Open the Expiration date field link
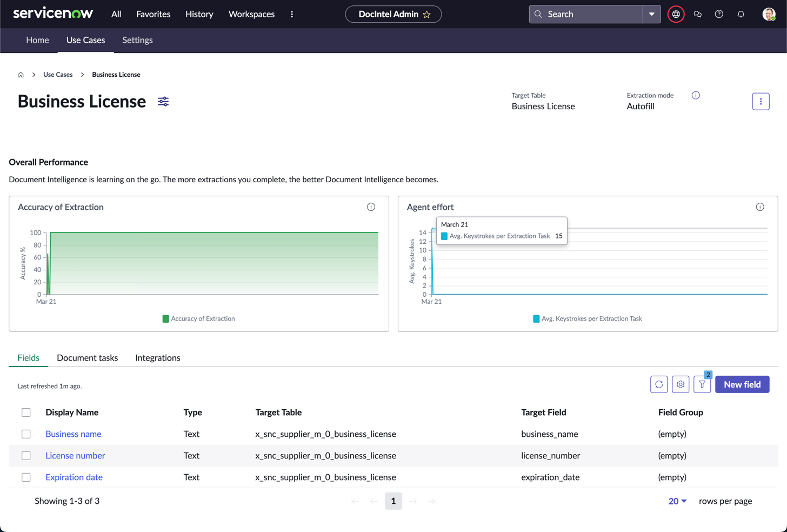The height and width of the screenshot is (532, 787). click(74, 477)
